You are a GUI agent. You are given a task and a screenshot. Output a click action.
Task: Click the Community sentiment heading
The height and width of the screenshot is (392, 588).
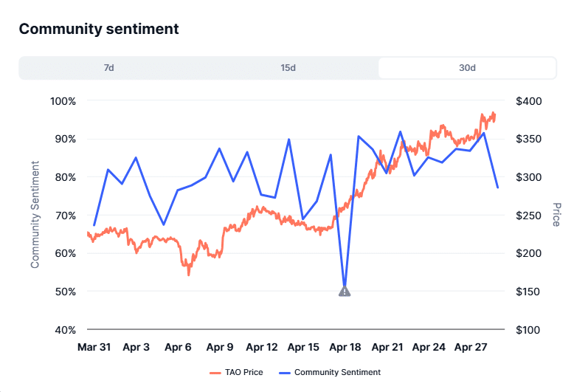99,30
